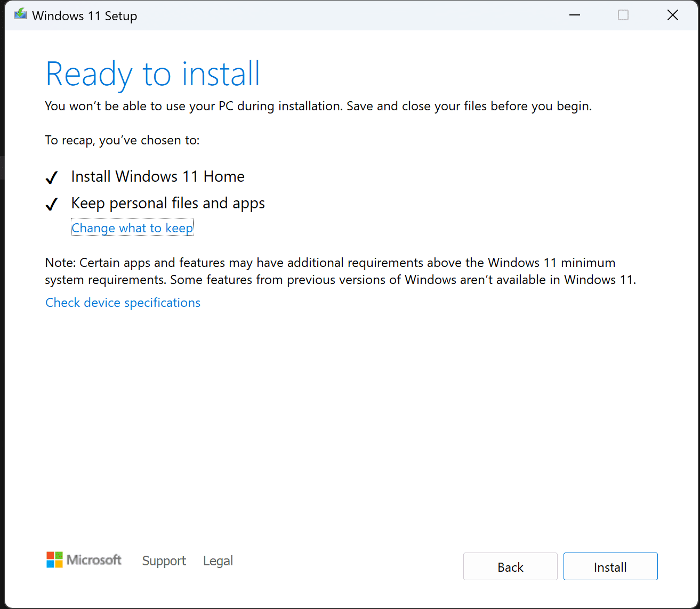The image size is (700, 609).
Task: Start installation with the Install button
Action: tap(610, 567)
